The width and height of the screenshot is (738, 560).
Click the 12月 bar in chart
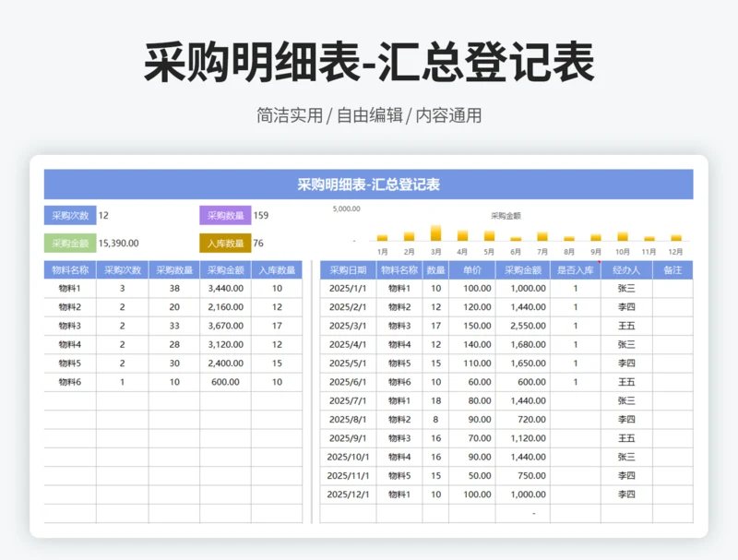pyautogui.click(x=676, y=238)
